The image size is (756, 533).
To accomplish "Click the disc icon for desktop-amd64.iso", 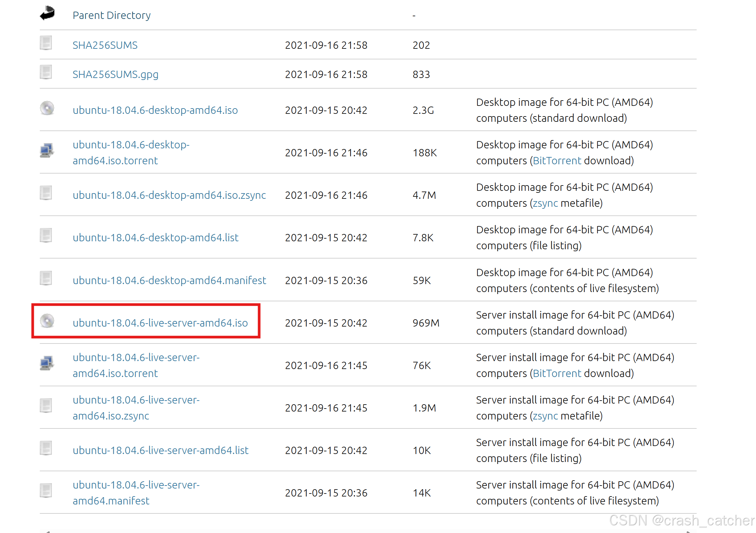I will tap(47, 108).
